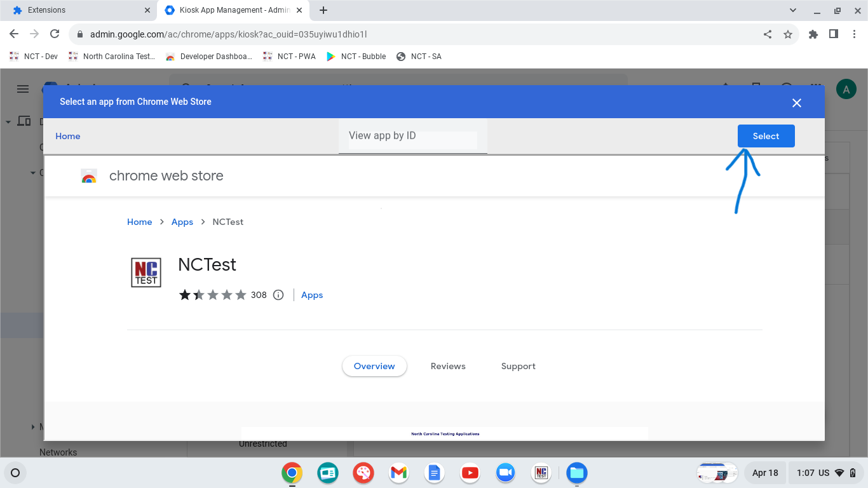Open the North Carolina Test bookmark

pyautogui.click(x=112, y=57)
